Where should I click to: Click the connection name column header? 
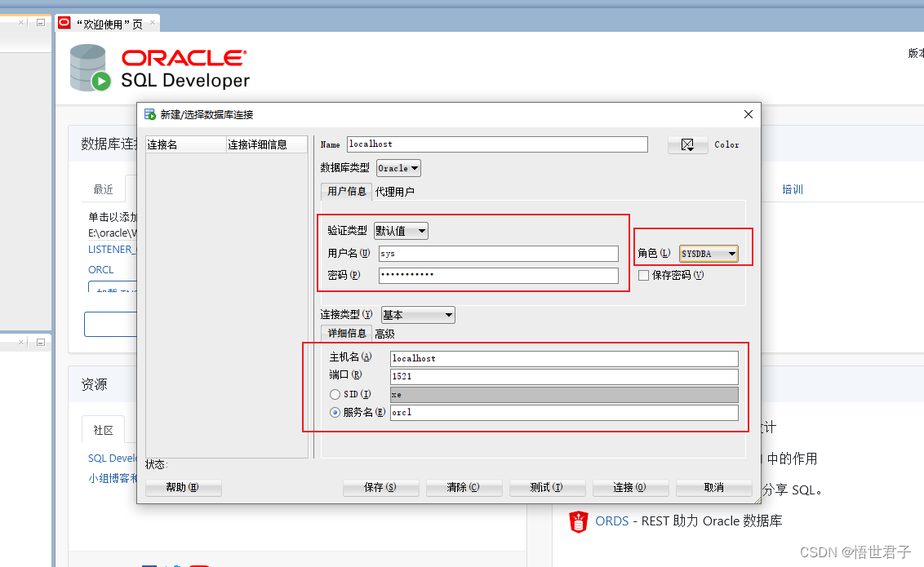click(x=186, y=145)
